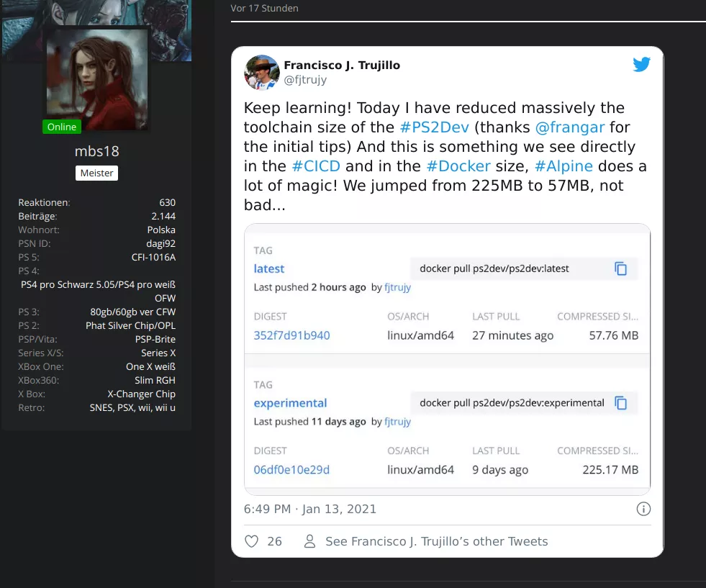Open mbs18's avatar image
This screenshot has height=588, width=706.
(x=96, y=79)
